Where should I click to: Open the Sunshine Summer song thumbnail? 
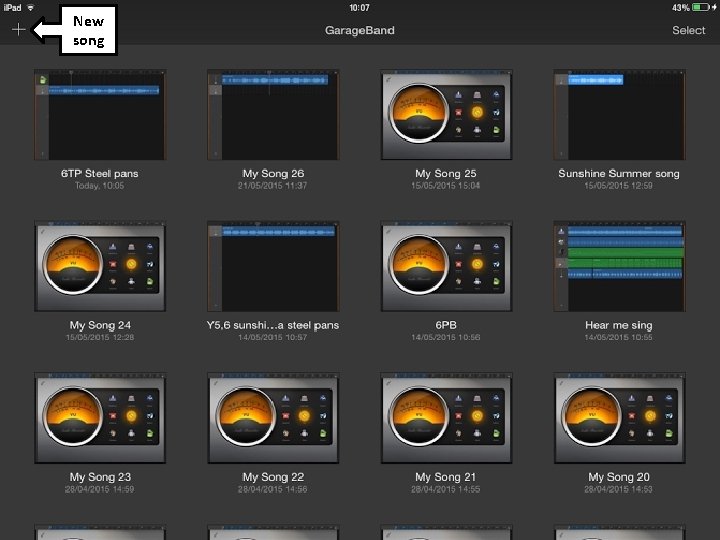(x=619, y=115)
